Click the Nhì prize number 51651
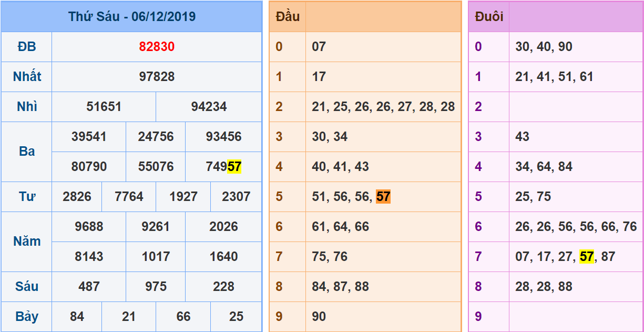Viewport: 644px width, 332px height. [x=104, y=107]
